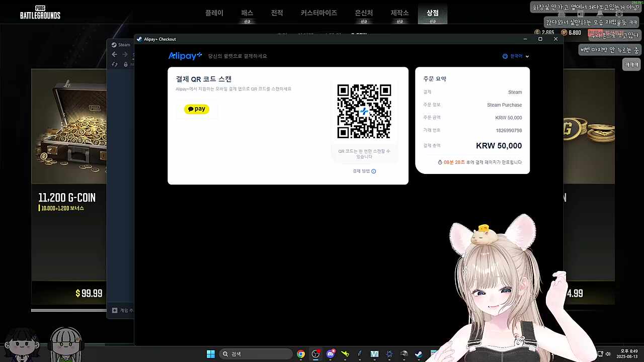
Task: Open Google Chrome from the taskbar
Action: (301, 354)
